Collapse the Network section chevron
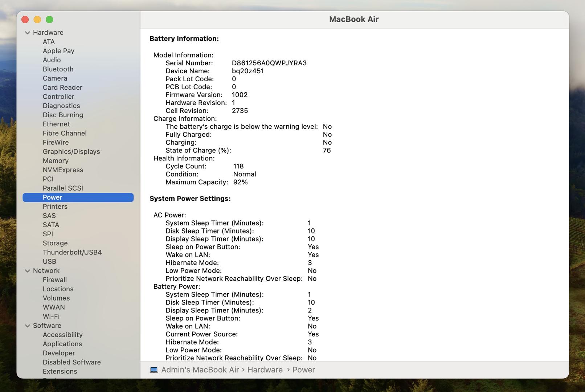The image size is (585, 392). click(27, 271)
